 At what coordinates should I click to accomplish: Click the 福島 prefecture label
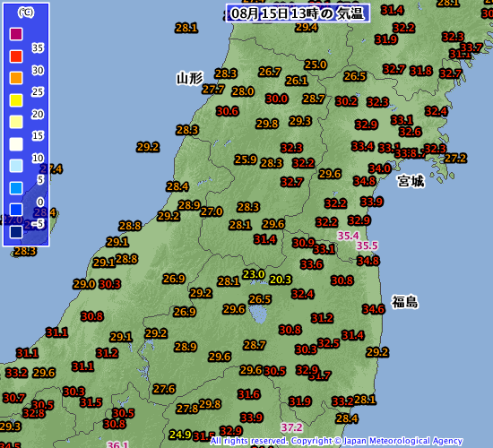click(x=405, y=302)
